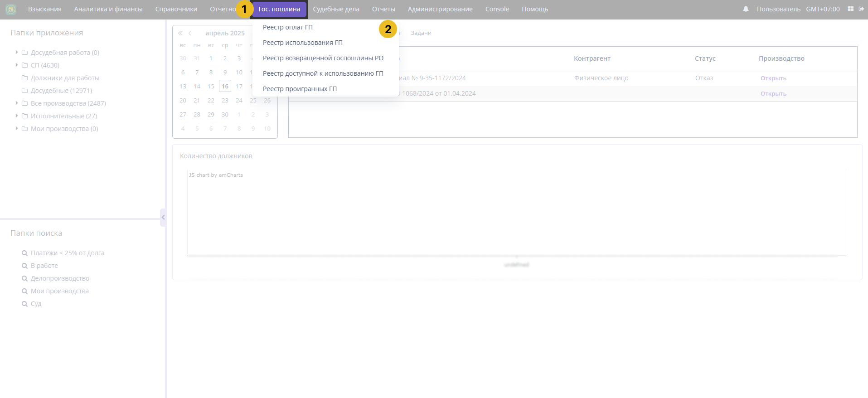This screenshot has height=398, width=868.
Task: Choose 'Реестр проигранных ГП' menu entry
Action: tap(300, 89)
